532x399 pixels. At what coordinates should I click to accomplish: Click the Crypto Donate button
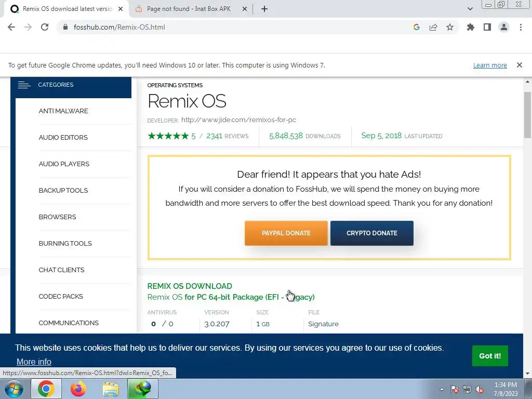tap(372, 233)
